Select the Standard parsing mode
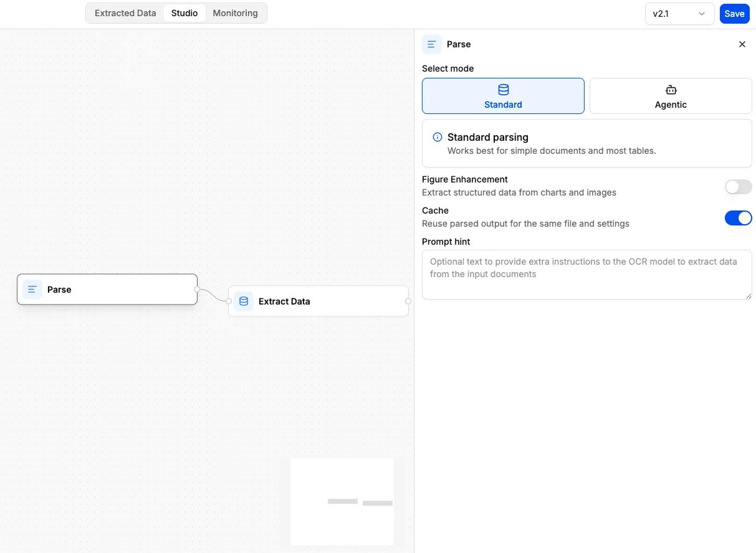The width and height of the screenshot is (756, 553). click(503, 96)
